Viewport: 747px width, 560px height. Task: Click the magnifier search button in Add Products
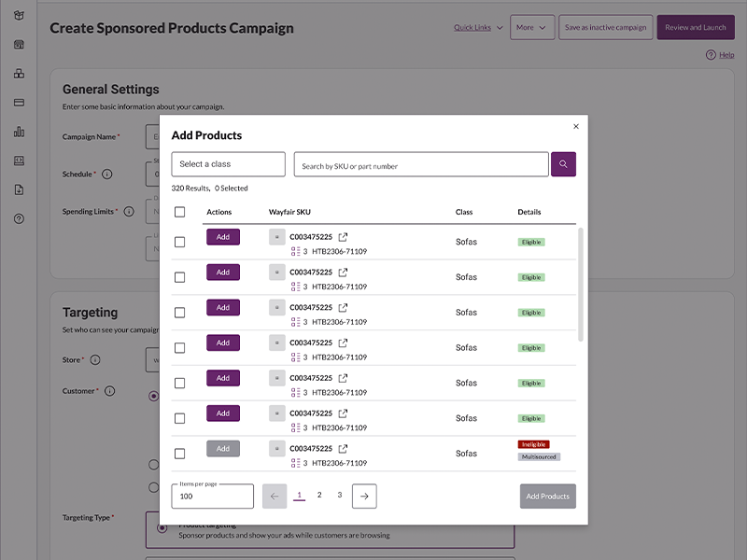pyautogui.click(x=563, y=164)
